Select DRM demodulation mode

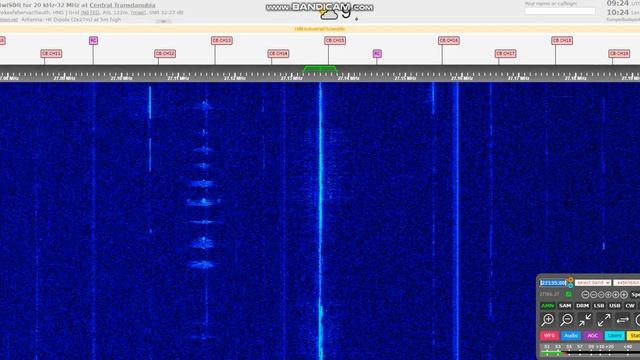(582, 306)
